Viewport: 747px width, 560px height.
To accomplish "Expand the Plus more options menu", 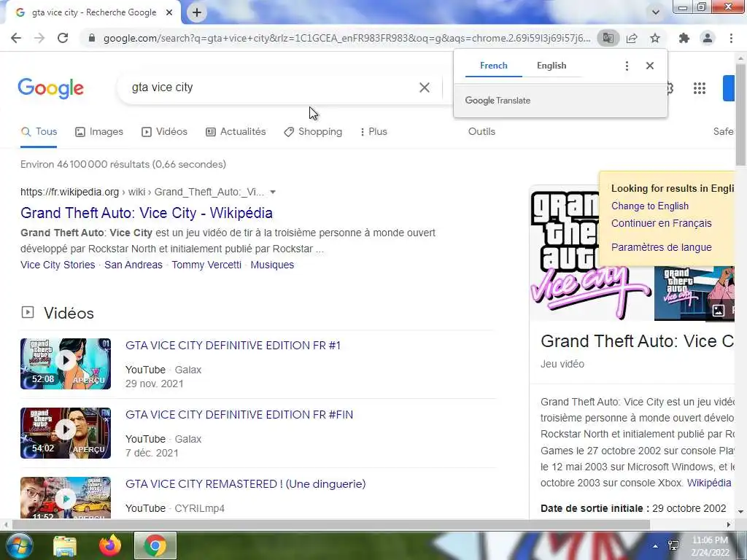I will 373,132.
